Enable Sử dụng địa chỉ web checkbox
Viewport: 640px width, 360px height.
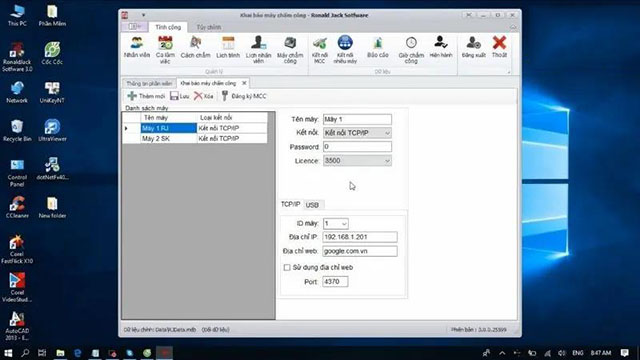287,267
